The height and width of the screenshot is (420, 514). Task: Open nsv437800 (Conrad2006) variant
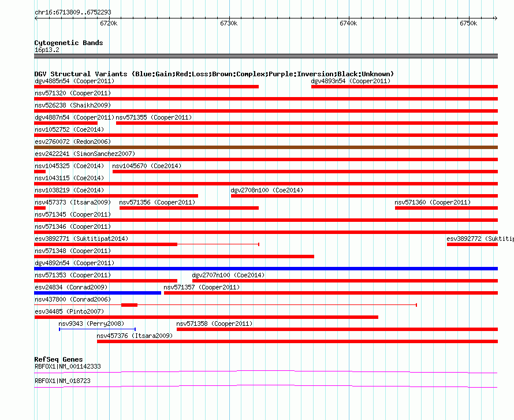73,299
